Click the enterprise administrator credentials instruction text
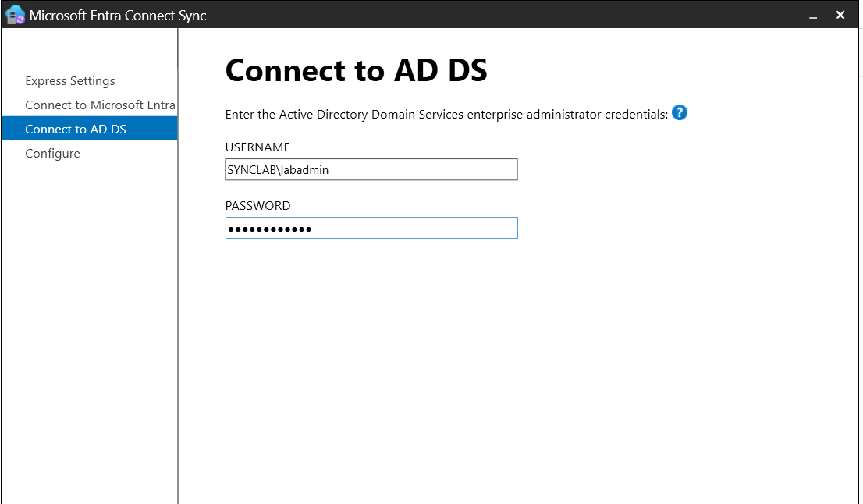Image resolution: width=863 pixels, height=504 pixels. point(446,115)
